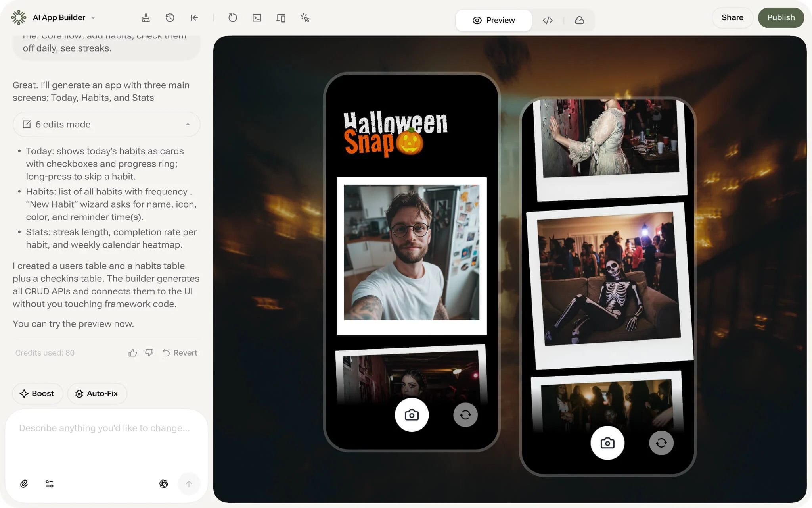
Task: Click the attach file paperclip icon
Action: coord(24,483)
